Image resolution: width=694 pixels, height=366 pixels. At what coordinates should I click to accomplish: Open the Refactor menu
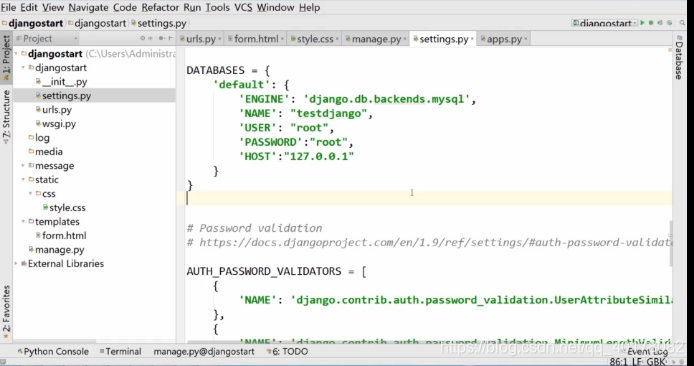[160, 8]
